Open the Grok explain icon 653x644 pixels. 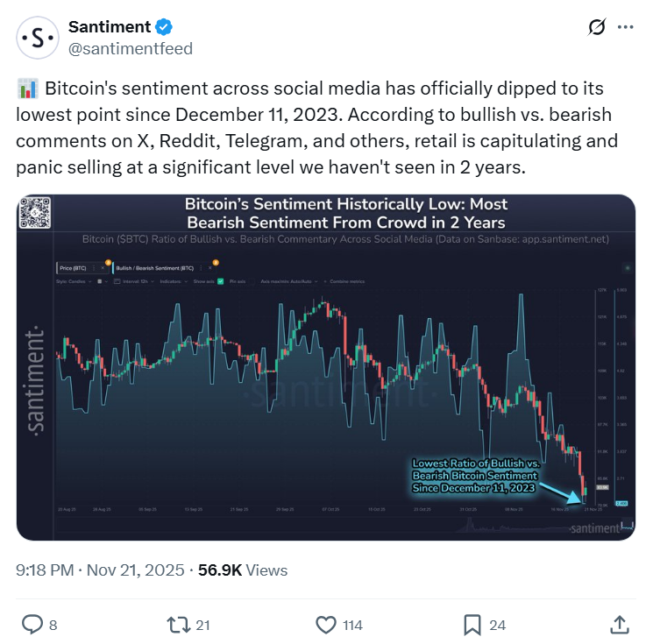pos(596,28)
